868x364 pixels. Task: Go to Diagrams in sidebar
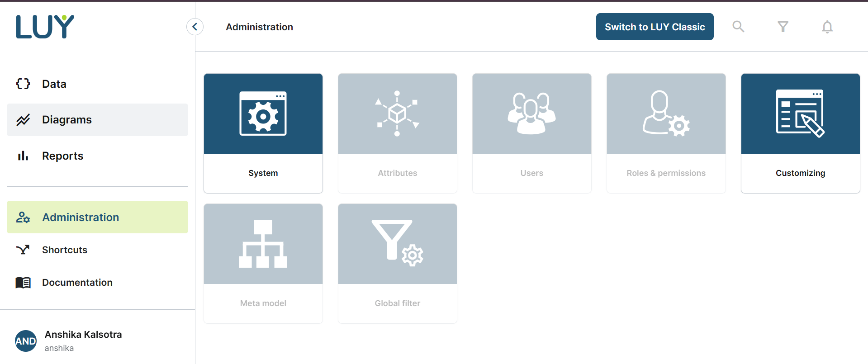pos(66,120)
